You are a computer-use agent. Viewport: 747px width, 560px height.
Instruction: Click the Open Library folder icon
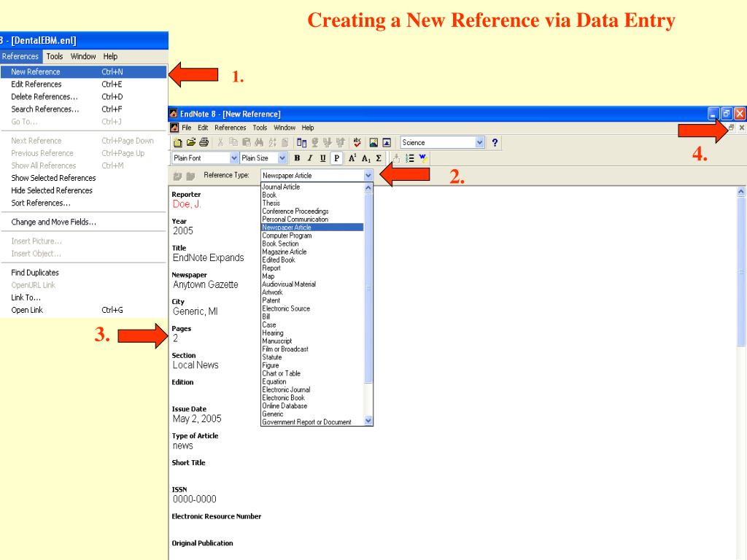[191, 142]
